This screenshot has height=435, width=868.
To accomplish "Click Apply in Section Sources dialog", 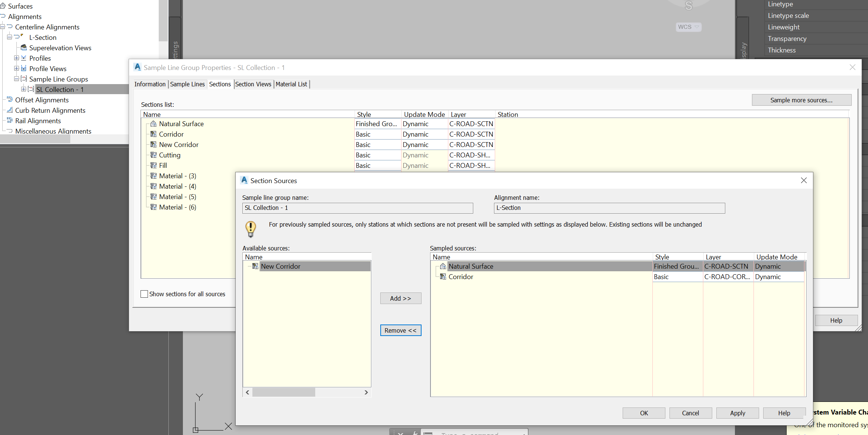I will 738,413.
